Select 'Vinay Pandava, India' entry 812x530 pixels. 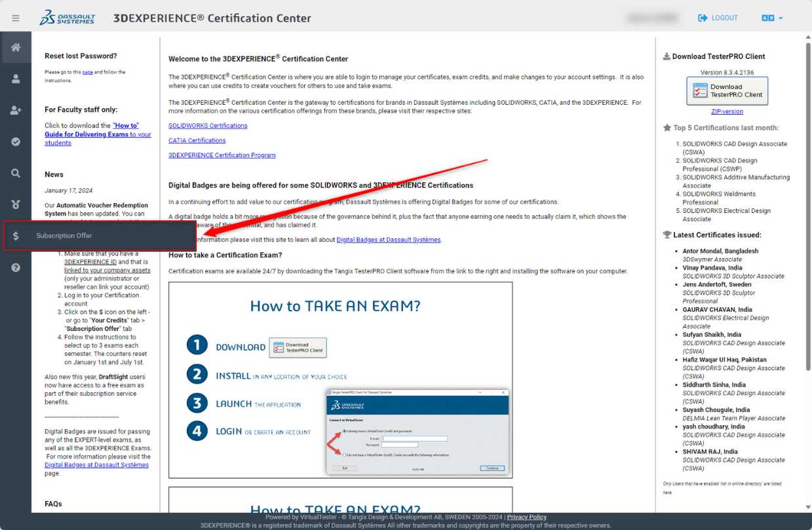[x=712, y=268]
